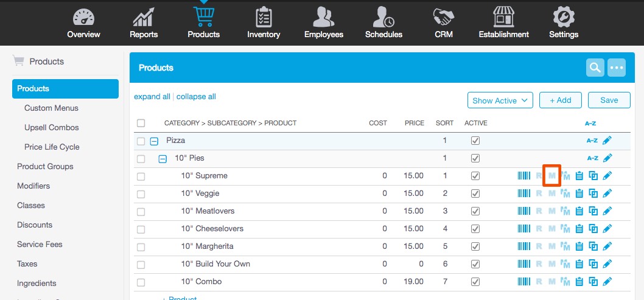Click the pencil edit icon for 10" Meatlovers

pyautogui.click(x=607, y=211)
